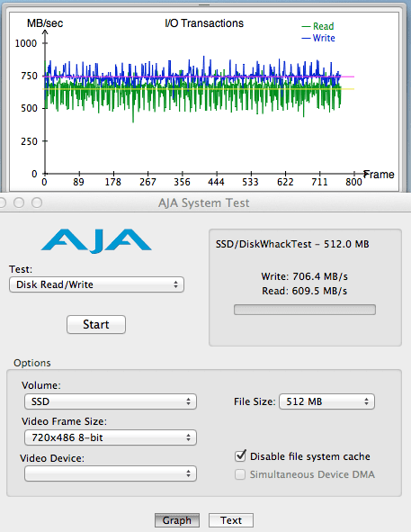Click the minimize button of AJA System Test window

point(19,203)
